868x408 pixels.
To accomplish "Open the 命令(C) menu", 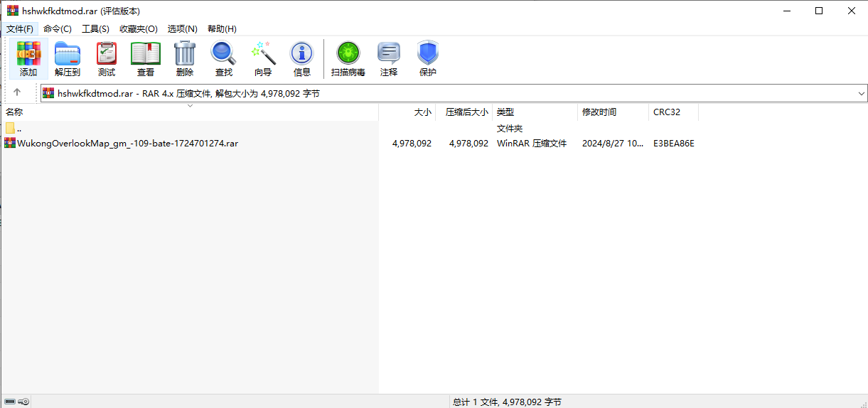I will [x=58, y=28].
